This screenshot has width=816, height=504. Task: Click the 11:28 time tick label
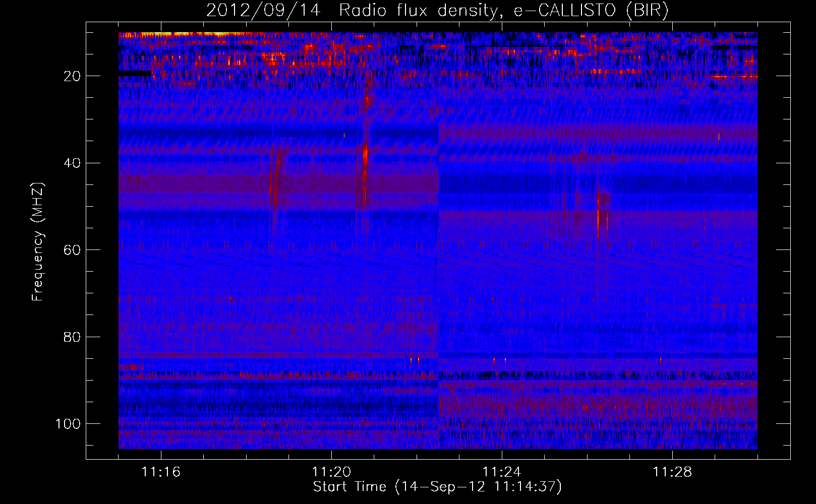[672, 472]
